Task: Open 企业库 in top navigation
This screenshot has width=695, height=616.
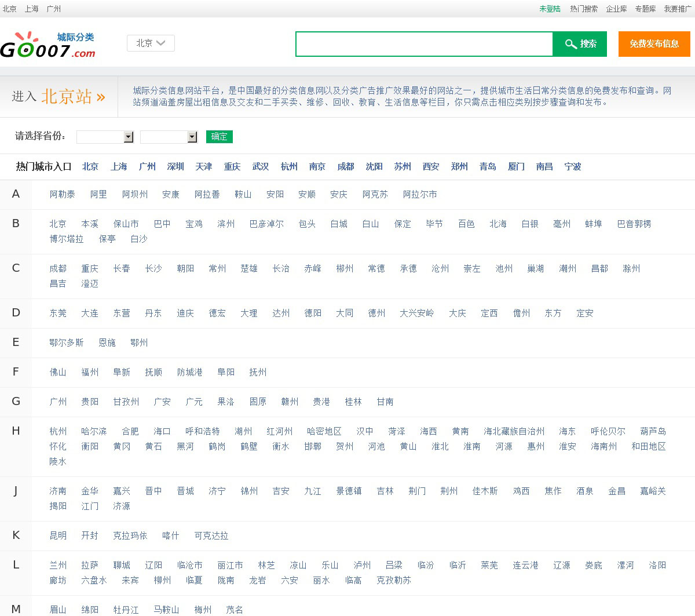Action: [616, 9]
